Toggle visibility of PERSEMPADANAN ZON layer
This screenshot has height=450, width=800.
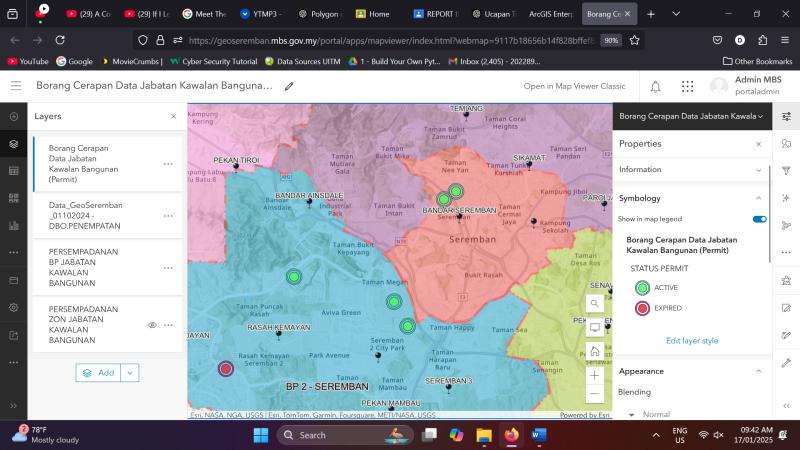[x=153, y=325]
